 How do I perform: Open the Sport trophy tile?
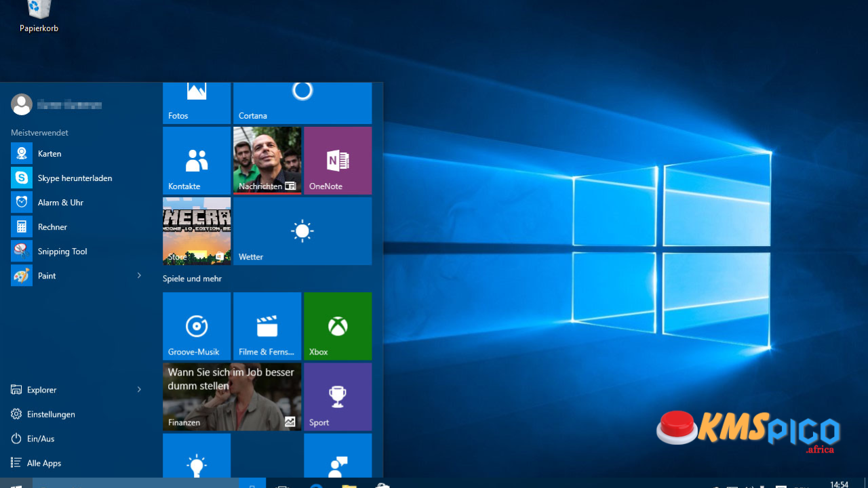click(x=338, y=396)
